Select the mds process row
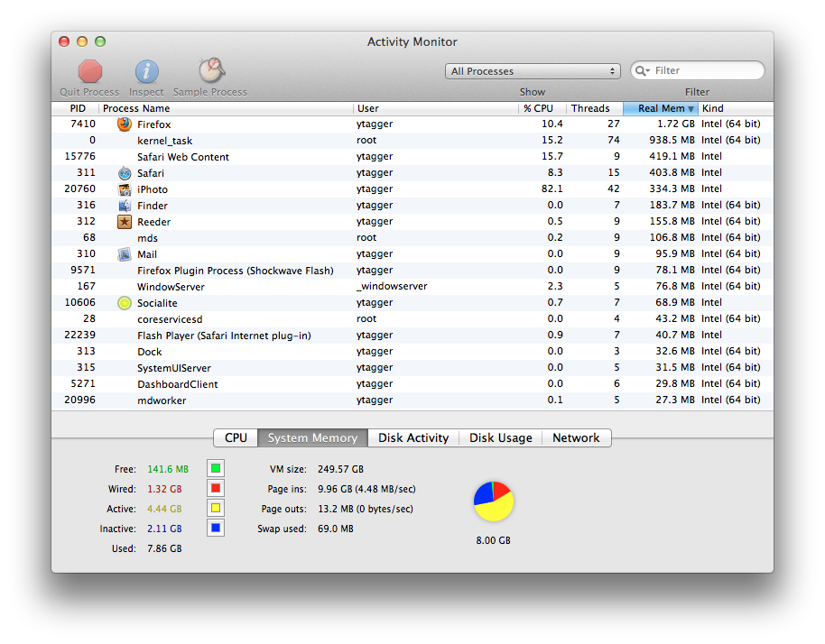825x644 pixels. [x=412, y=237]
